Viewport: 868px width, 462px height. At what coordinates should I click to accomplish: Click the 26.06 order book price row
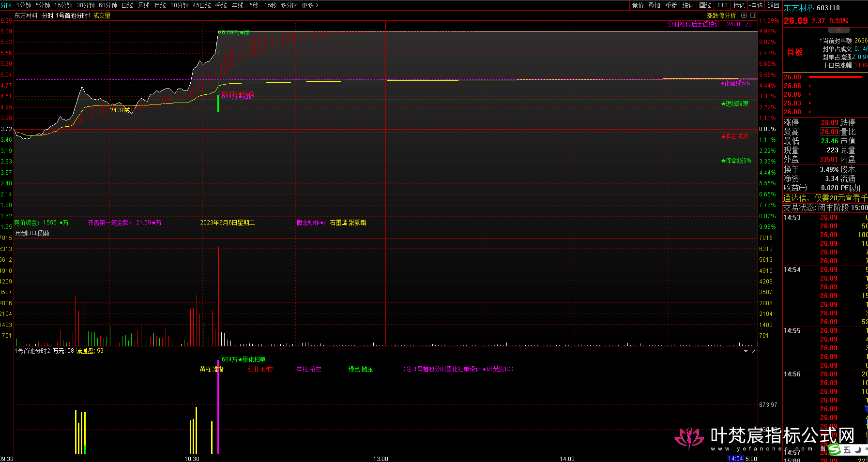(x=825, y=94)
